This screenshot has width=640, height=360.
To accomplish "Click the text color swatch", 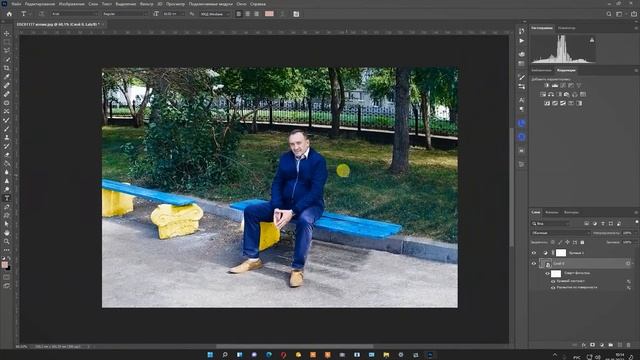I will click(x=269, y=14).
